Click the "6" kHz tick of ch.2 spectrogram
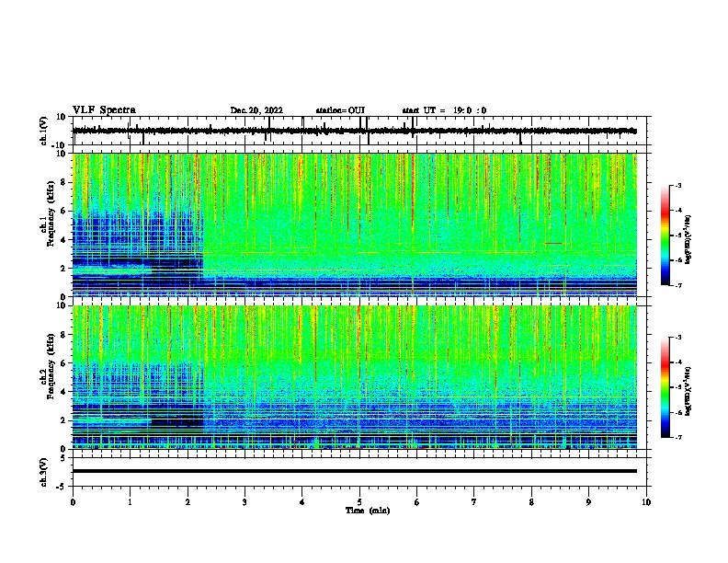 pyautogui.click(x=63, y=363)
